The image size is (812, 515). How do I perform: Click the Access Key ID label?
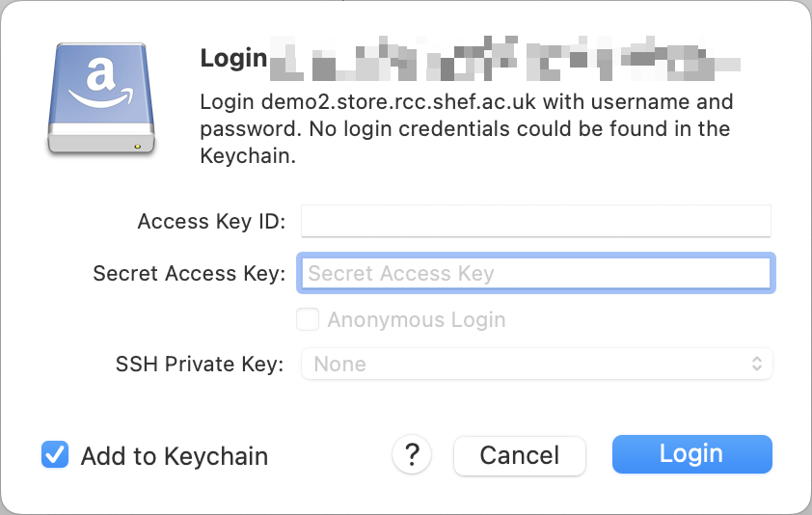[x=211, y=222]
